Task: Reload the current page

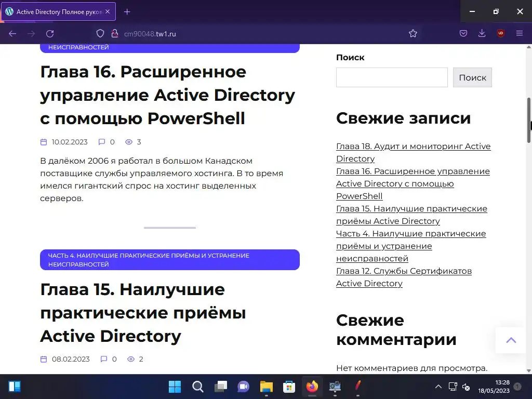Action: click(x=50, y=34)
